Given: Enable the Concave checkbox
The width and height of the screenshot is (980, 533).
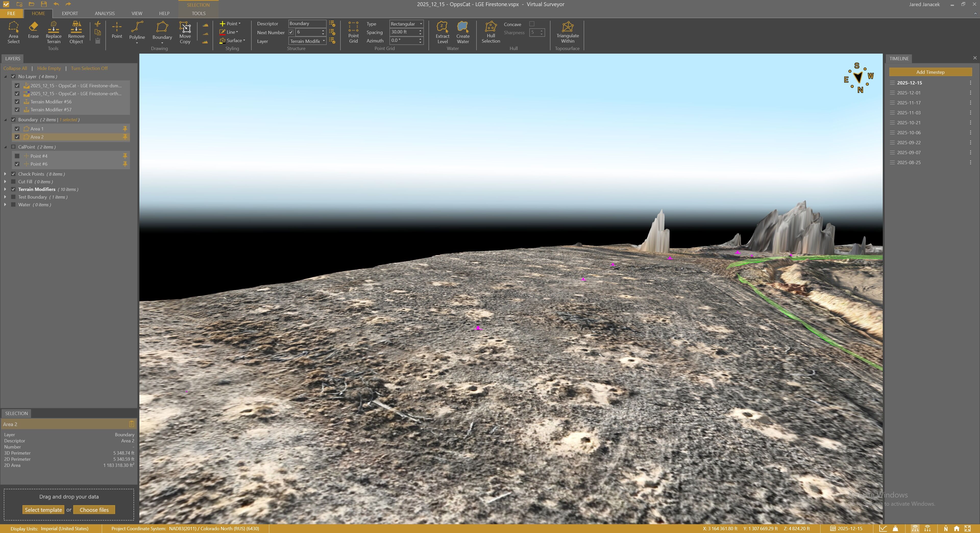Looking at the screenshot, I should 532,24.
